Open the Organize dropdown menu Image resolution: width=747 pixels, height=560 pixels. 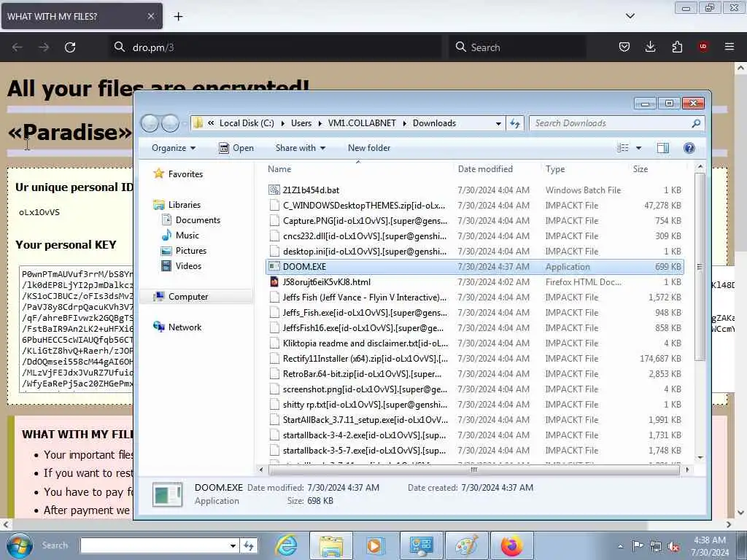pyautogui.click(x=174, y=148)
